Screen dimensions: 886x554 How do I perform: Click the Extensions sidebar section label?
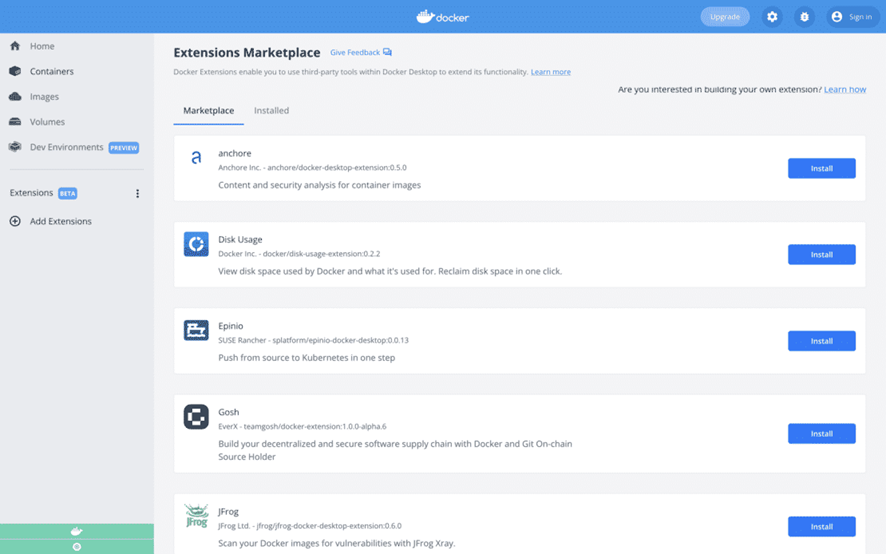tap(31, 193)
